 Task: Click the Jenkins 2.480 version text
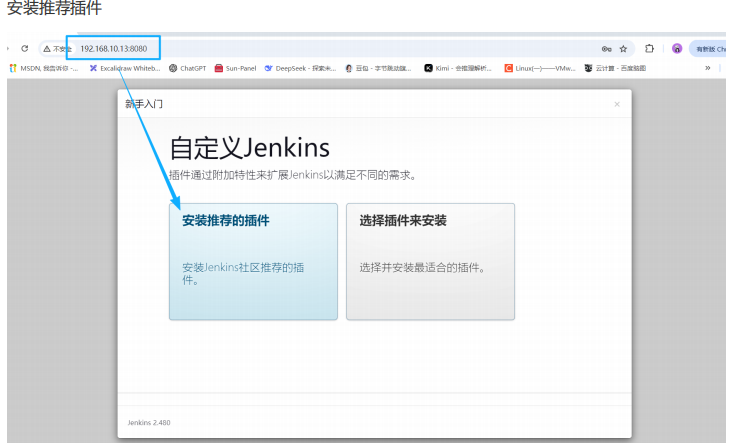(149, 423)
